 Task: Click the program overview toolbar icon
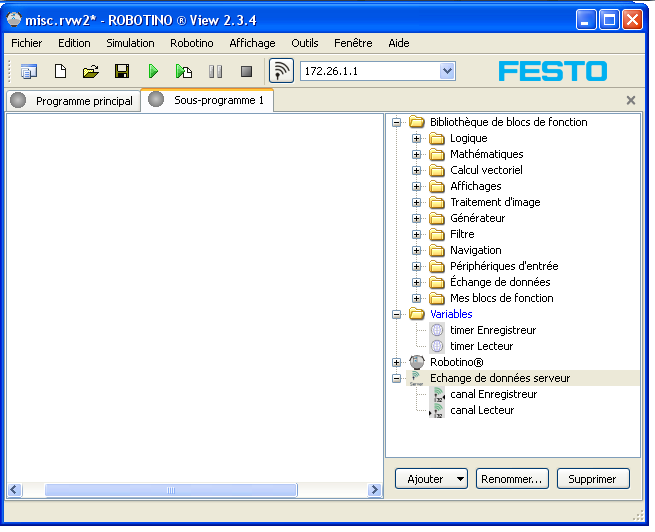[29, 71]
